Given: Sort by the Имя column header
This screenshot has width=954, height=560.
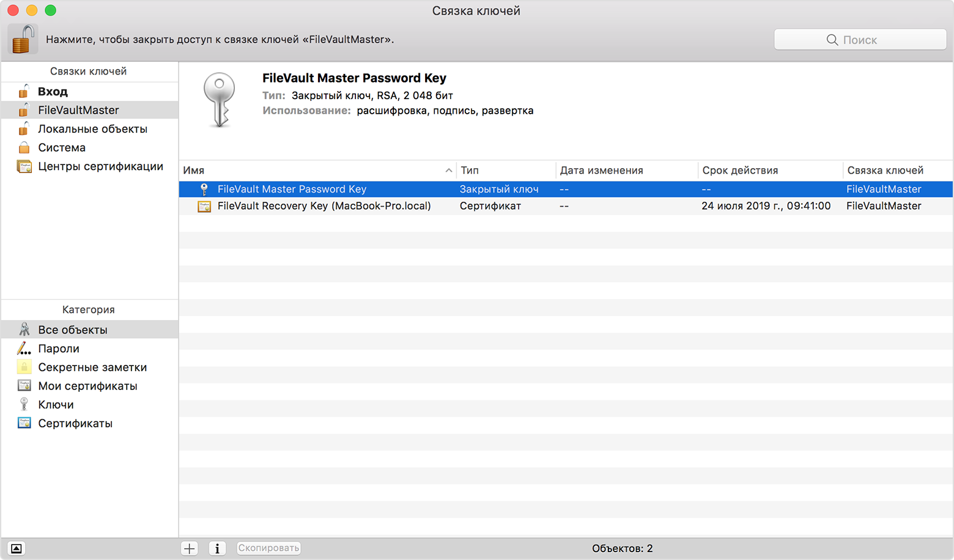Looking at the screenshot, I should pos(317,171).
